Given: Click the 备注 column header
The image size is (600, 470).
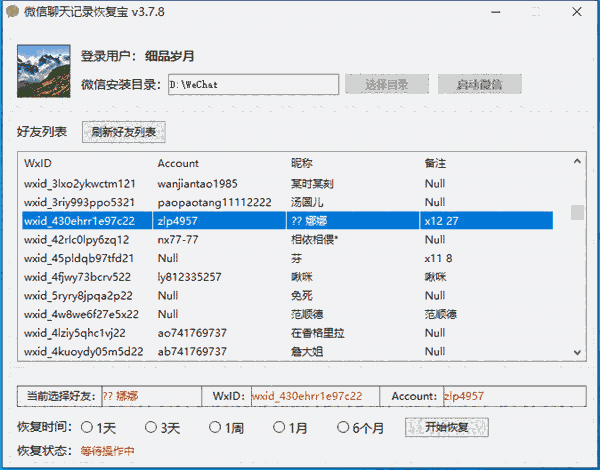Looking at the screenshot, I should coord(435,163).
